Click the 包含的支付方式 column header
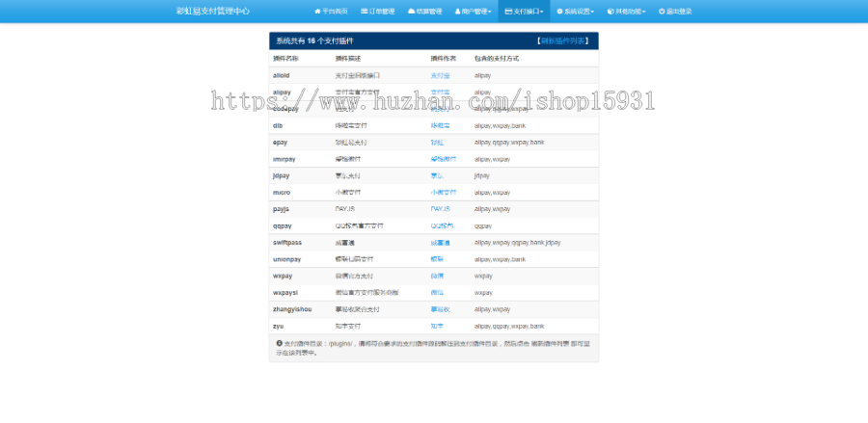Image resolution: width=868 pixels, height=423 pixels. [x=497, y=58]
